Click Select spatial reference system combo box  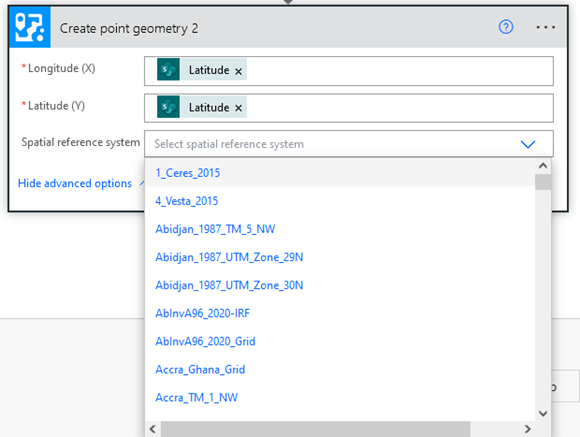349,144
